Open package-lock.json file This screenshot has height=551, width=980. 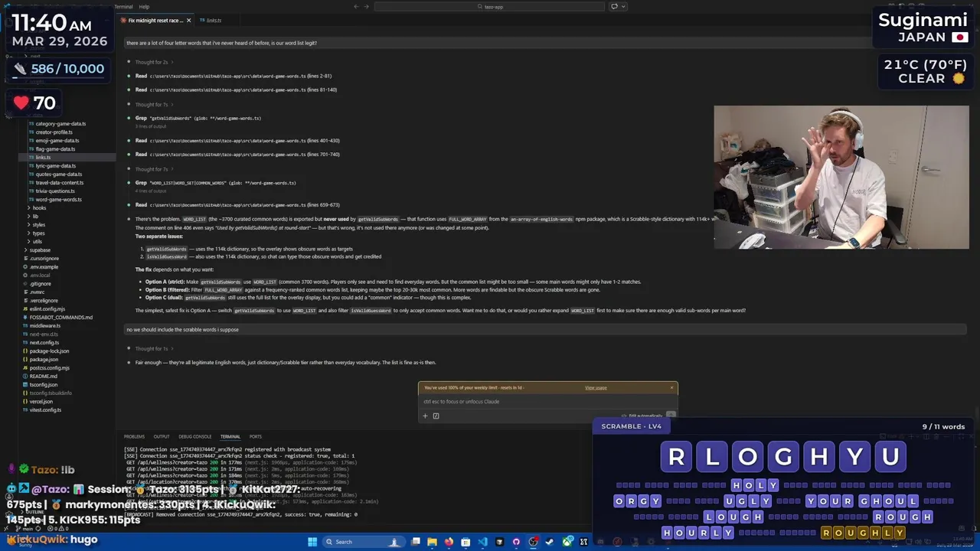(49, 351)
